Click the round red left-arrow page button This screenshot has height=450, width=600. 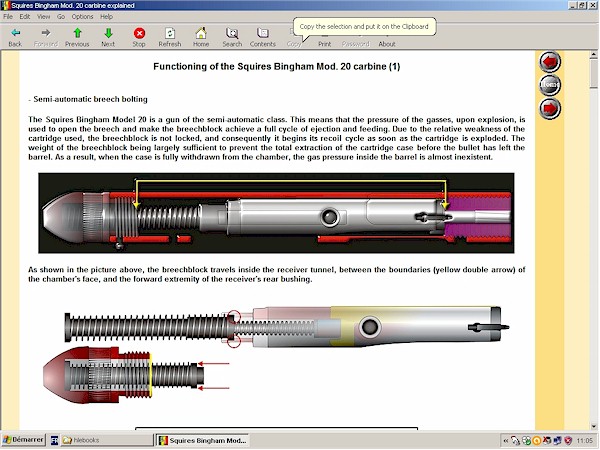pyautogui.click(x=550, y=62)
